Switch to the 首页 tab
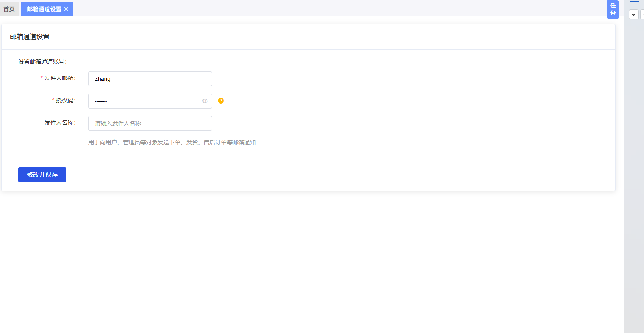This screenshot has width=644, height=333. point(9,9)
